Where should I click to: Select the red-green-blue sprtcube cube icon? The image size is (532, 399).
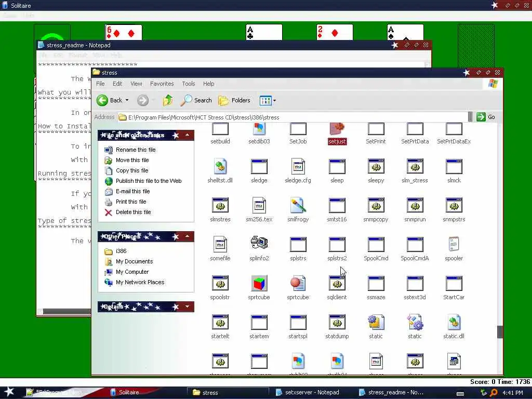coord(259,283)
